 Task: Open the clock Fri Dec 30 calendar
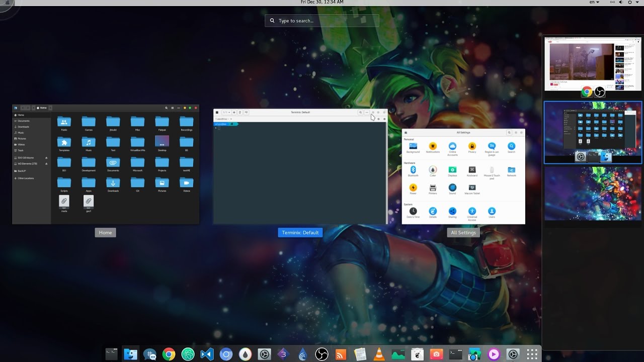click(x=322, y=3)
